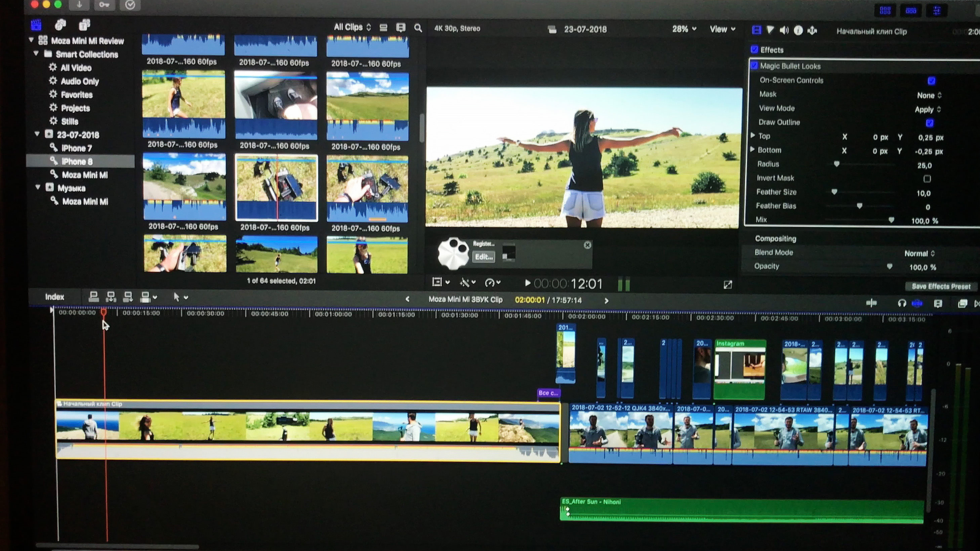Open the retime speed menu
This screenshot has height=551, width=980.
click(x=492, y=283)
